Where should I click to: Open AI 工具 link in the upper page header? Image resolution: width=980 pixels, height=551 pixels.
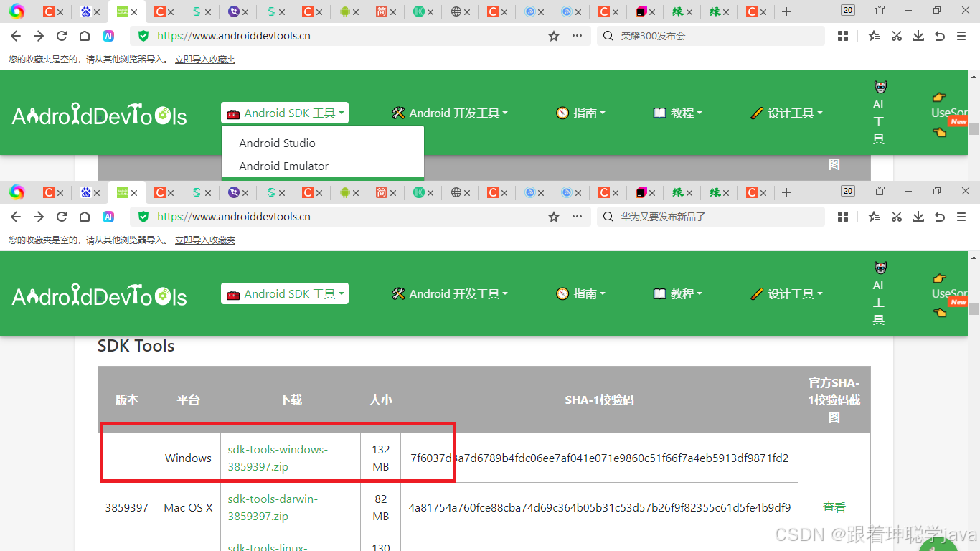click(880, 113)
